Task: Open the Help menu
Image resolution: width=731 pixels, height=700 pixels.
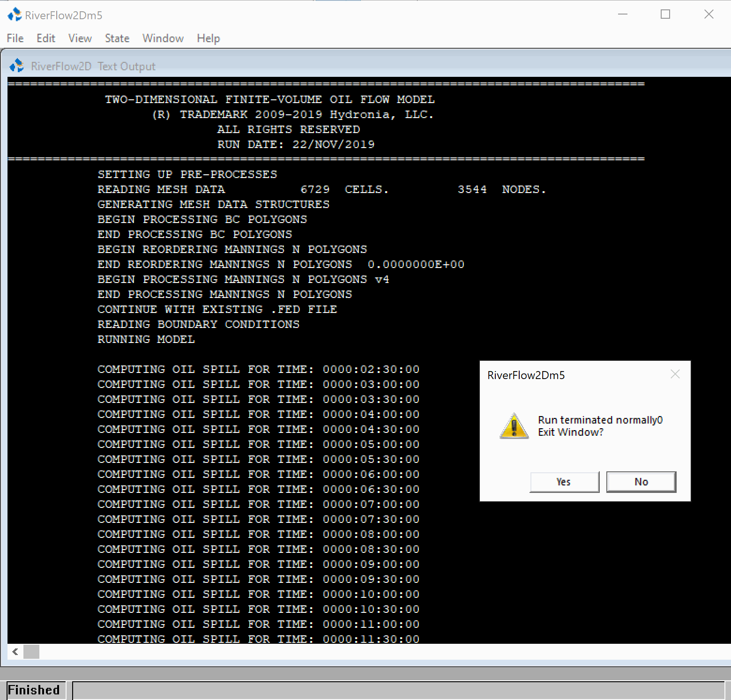Action: [209, 38]
